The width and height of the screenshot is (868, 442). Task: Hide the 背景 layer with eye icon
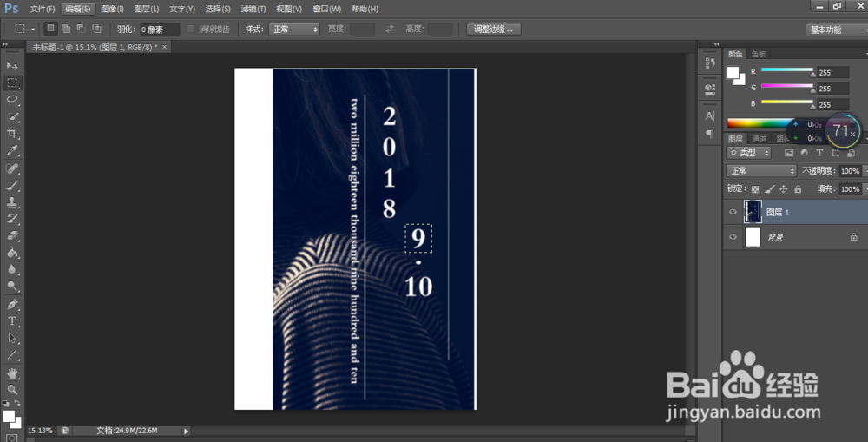(x=733, y=237)
